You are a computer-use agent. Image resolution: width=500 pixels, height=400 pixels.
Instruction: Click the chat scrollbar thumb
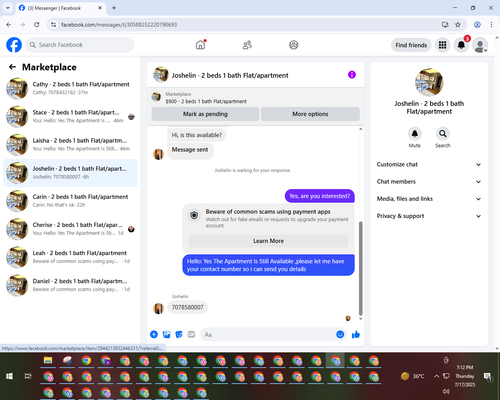(360, 268)
